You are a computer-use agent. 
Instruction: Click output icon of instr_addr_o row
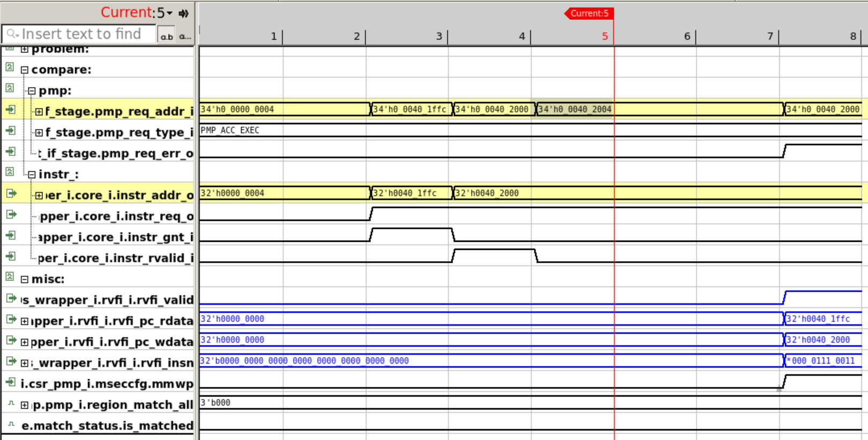tap(11, 193)
